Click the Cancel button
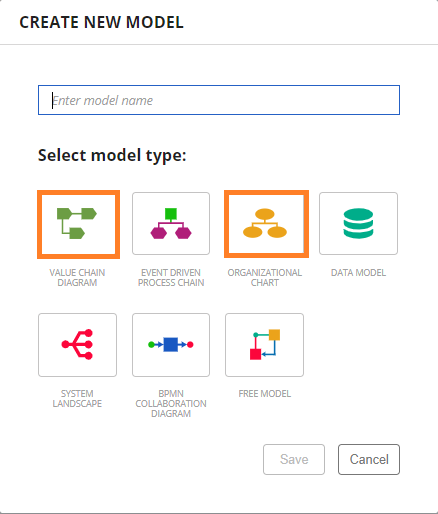 click(369, 459)
